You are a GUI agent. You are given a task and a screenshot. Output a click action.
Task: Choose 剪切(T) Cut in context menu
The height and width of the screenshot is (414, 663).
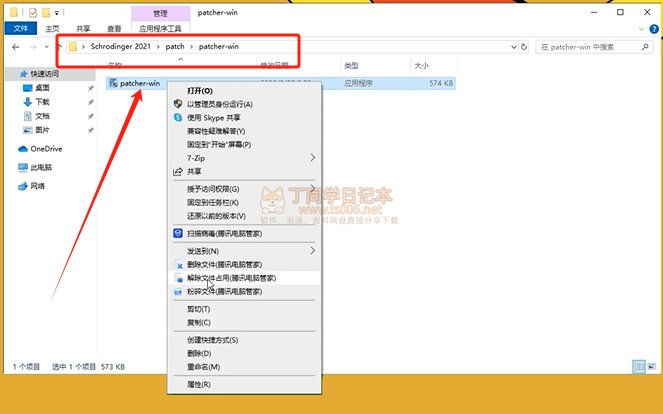244,309
